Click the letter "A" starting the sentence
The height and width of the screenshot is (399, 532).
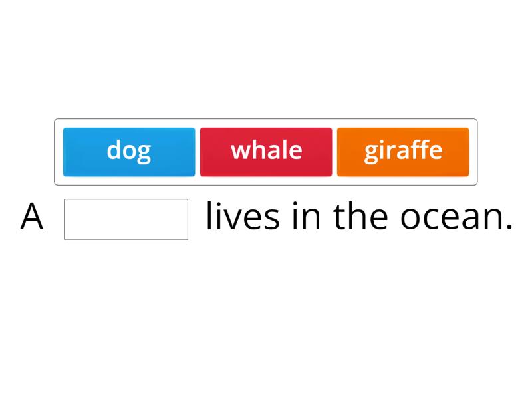click(31, 218)
